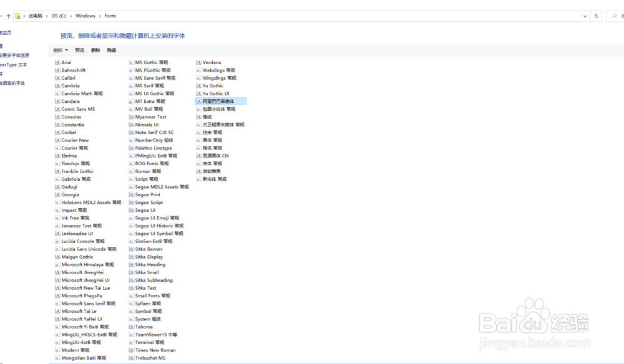
Task: Select MS UI Gothic 常规 entry
Action: coord(155,93)
